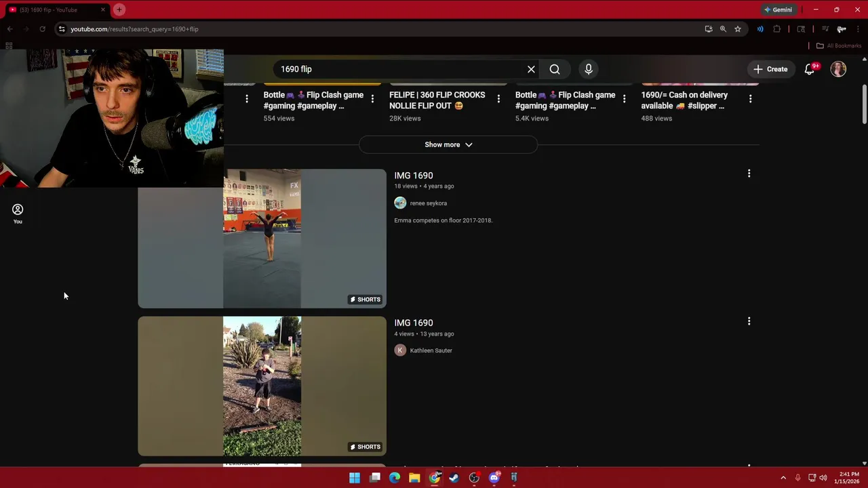The image size is (868, 488).
Task: Bookmark this page with the star
Action: pos(738,29)
